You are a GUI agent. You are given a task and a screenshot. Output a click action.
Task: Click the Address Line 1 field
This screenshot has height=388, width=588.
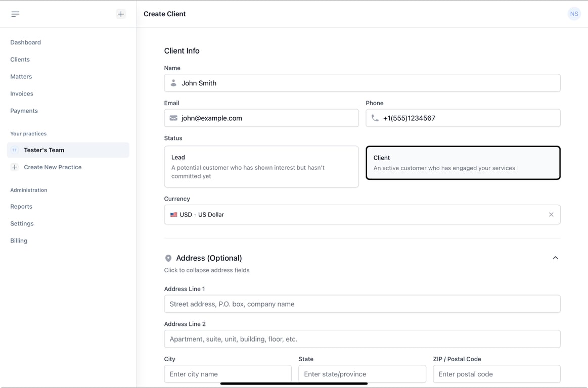[x=362, y=304]
